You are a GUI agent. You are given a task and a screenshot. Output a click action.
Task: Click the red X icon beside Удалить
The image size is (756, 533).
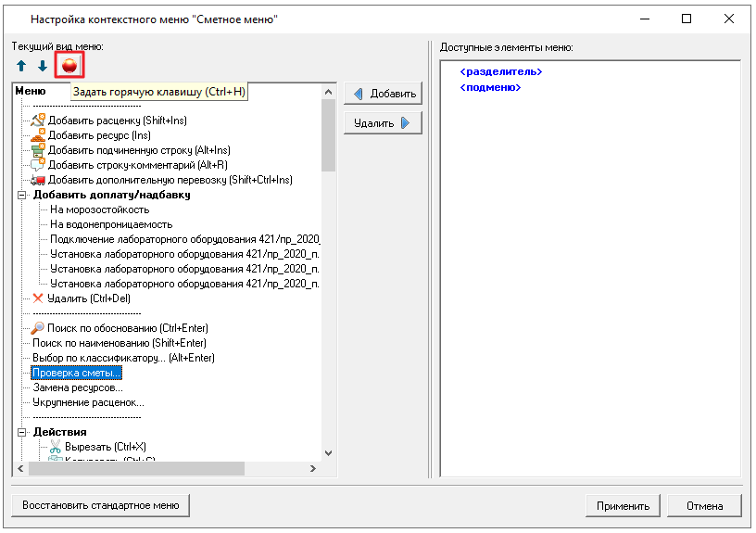(x=38, y=298)
